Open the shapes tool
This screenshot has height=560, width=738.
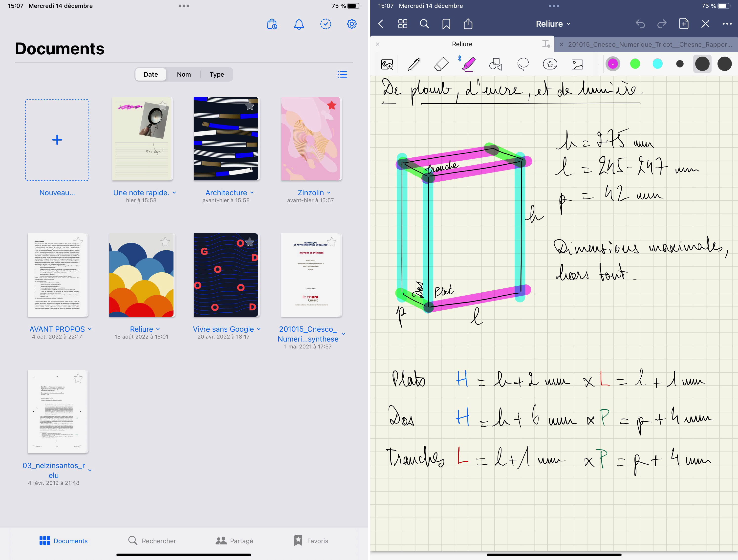[x=496, y=64]
